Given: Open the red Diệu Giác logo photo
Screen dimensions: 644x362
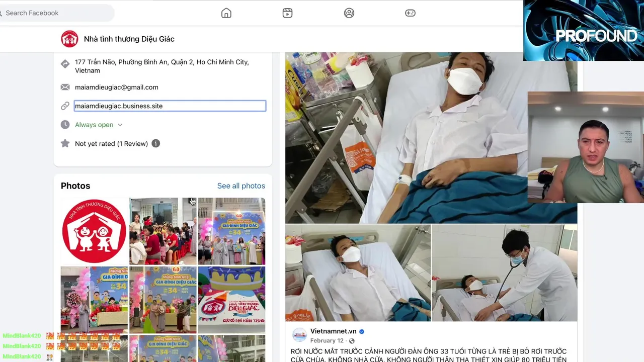Looking at the screenshot, I should [94, 231].
